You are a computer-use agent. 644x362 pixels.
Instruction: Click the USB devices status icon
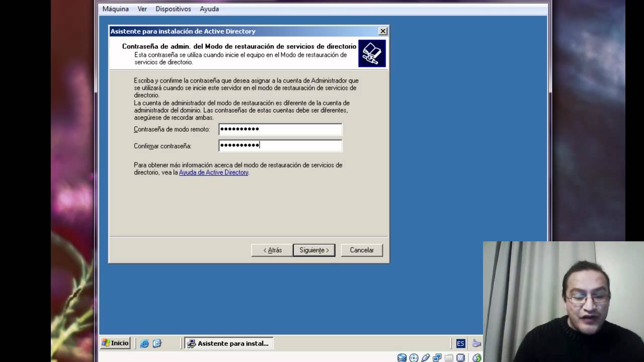pyautogui.click(x=426, y=358)
